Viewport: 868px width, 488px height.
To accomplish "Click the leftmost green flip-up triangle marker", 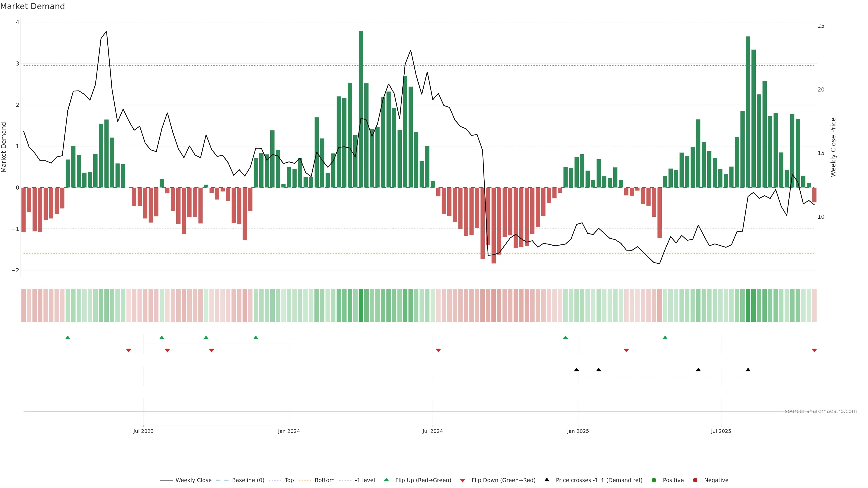I will 68,338.
